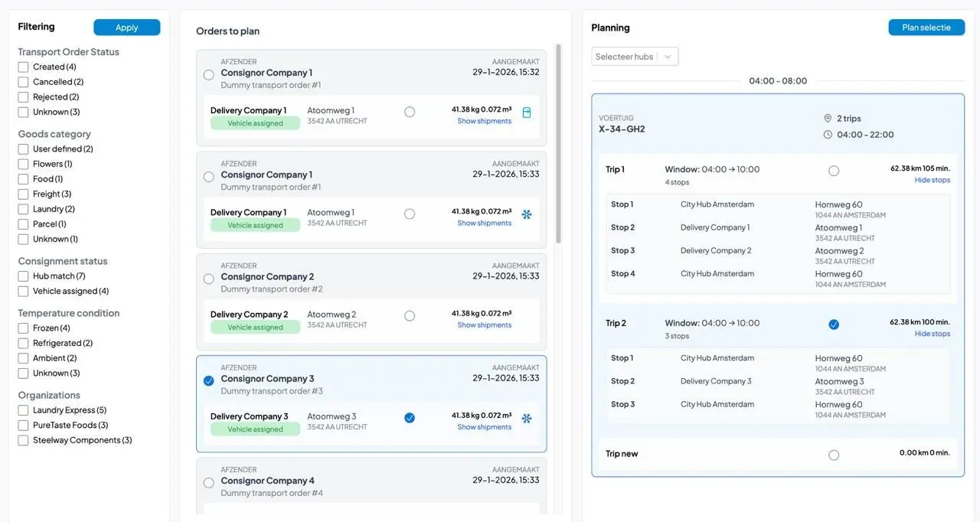Viewport: 980px width, 522px height.
Task: Click vehicle plate X-34-GH2
Action: [x=622, y=129]
